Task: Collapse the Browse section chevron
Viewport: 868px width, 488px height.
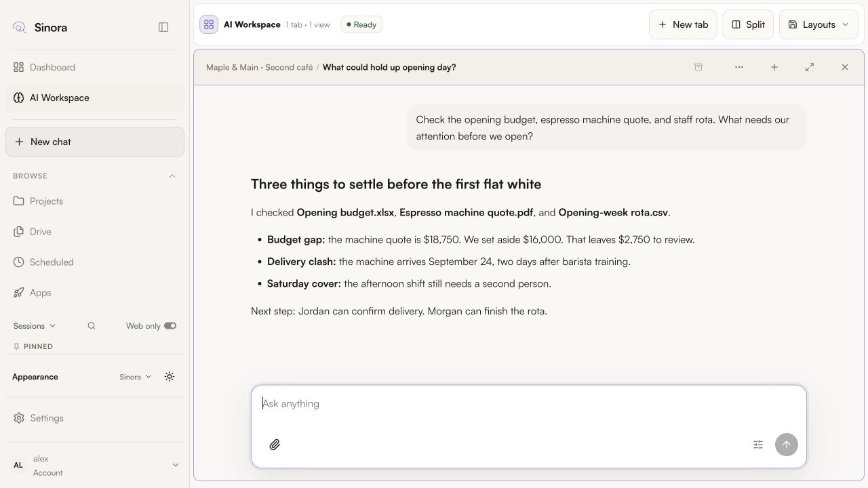Action: [172, 176]
